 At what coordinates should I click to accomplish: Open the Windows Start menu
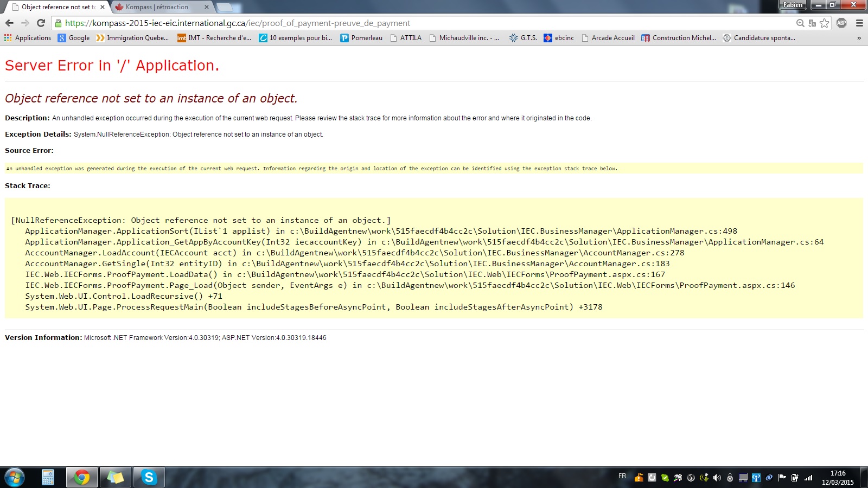(15, 477)
